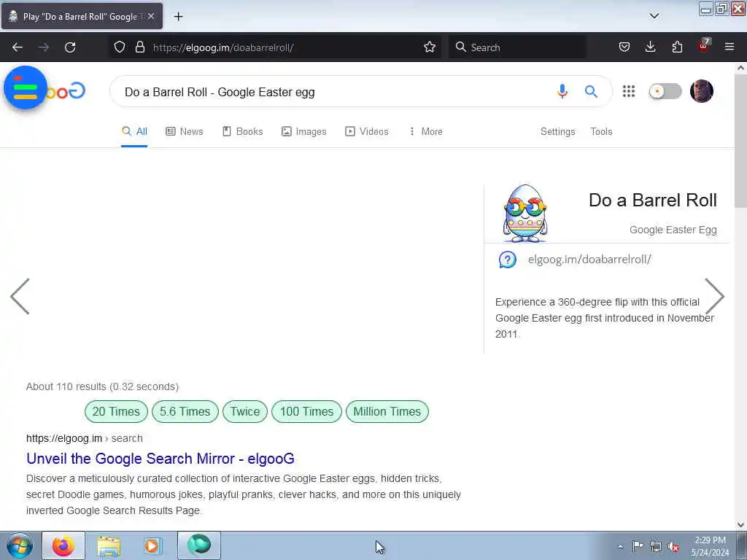Open the Action Center flag icon
This screenshot has width=747, height=560.
pos(638,546)
